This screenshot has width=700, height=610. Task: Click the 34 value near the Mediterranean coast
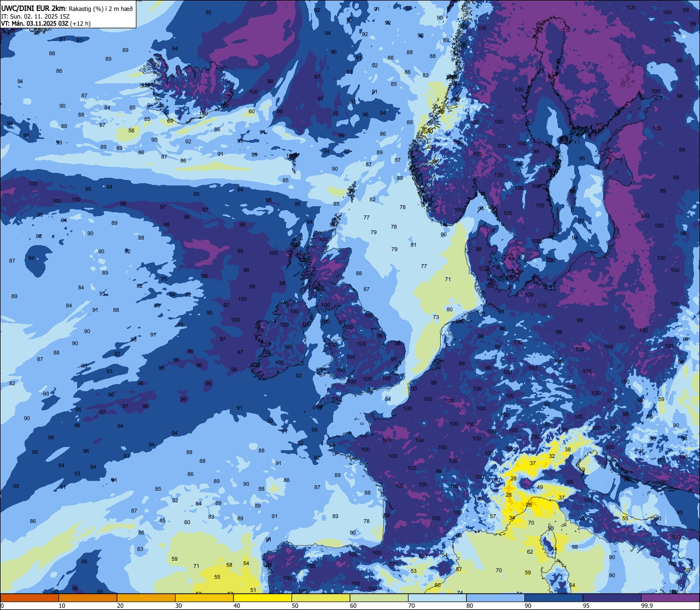(512, 518)
